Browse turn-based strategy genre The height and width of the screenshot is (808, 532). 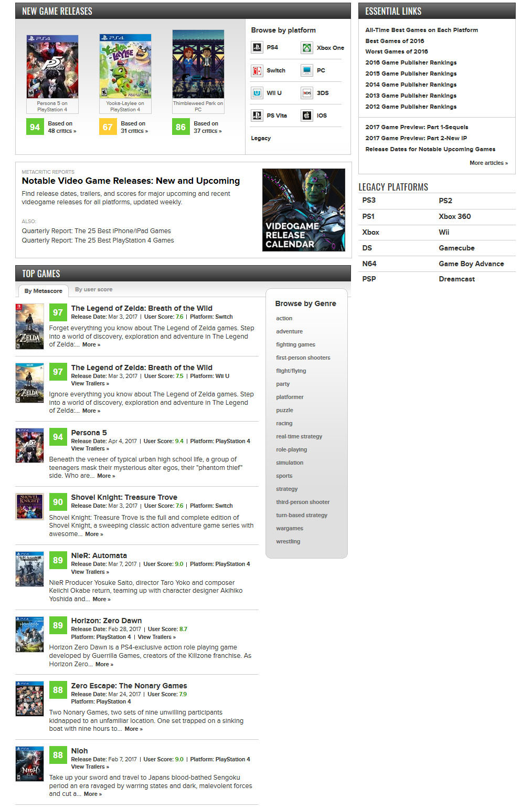click(x=302, y=515)
